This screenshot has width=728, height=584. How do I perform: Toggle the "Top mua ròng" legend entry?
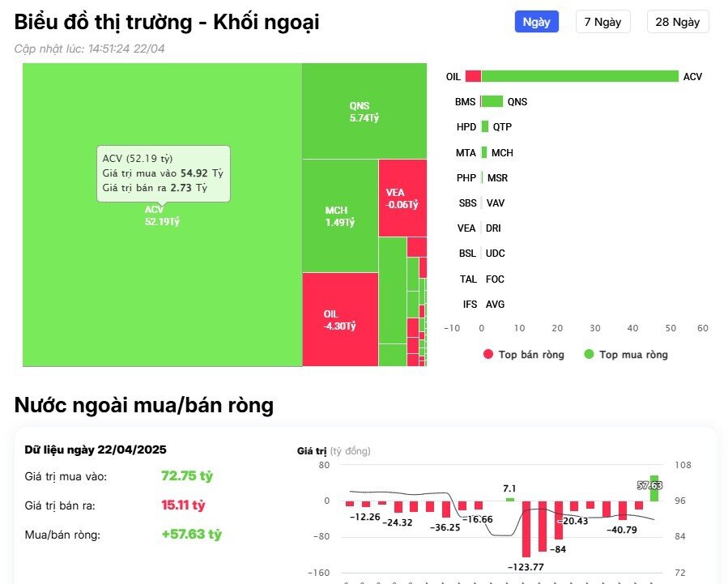(x=628, y=354)
